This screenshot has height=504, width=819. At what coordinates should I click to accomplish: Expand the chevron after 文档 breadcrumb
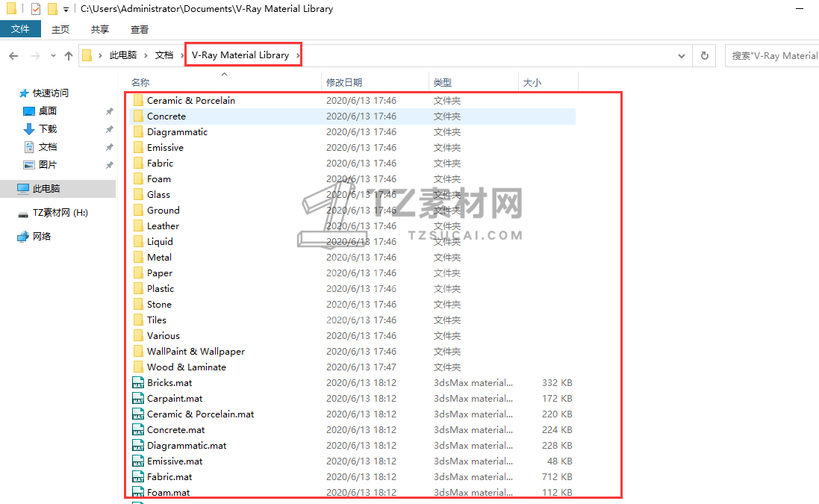(x=182, y=55)
